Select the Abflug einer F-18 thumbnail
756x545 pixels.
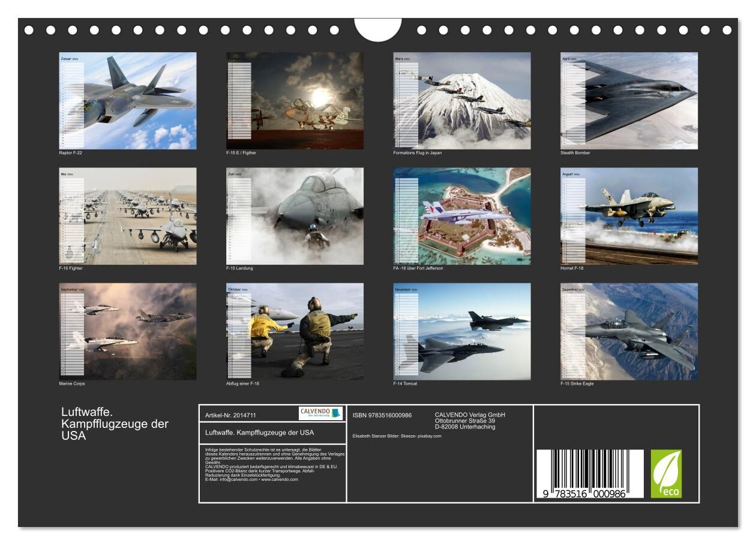coord(295,331)
